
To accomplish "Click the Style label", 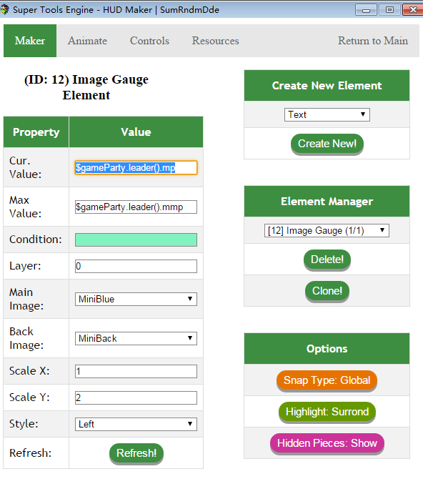I will pos(24,424).
